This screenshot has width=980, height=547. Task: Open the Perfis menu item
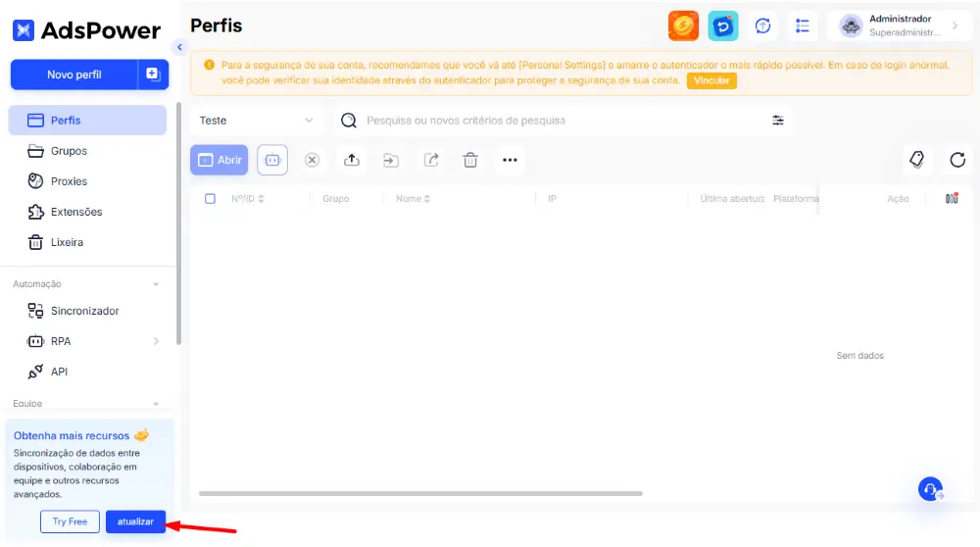87,120
